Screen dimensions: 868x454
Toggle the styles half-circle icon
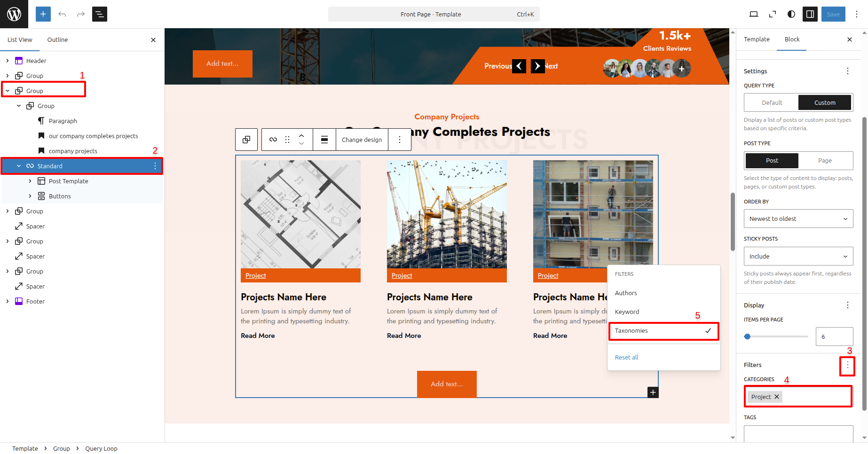point(791,14)
